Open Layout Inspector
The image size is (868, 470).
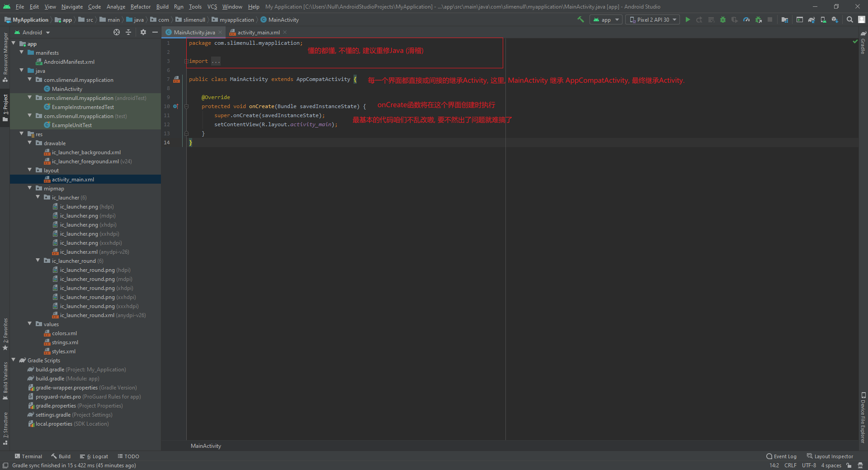pos(830,456)
